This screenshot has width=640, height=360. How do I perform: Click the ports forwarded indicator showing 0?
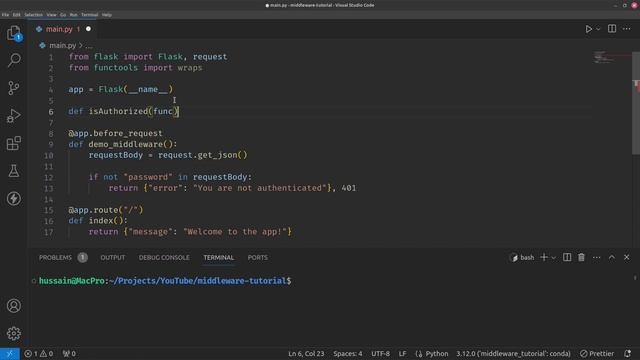pyautogui.click(x=69, y=353)
